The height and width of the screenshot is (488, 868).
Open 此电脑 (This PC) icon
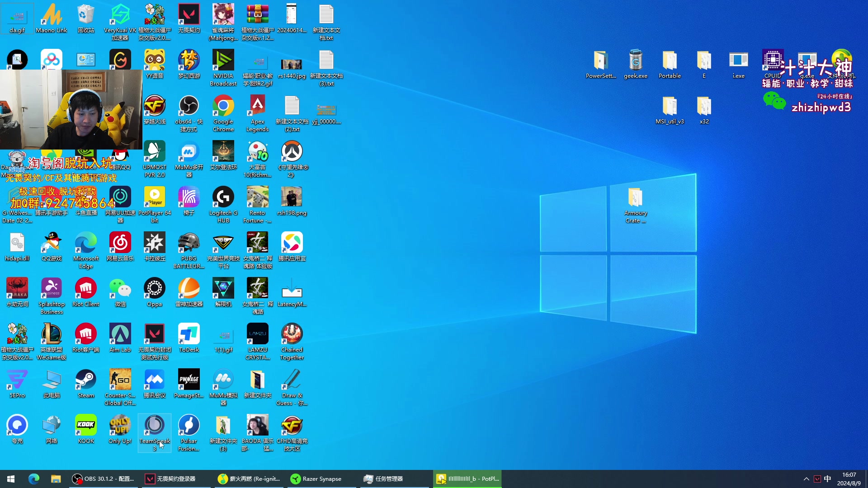[x=52, y=384]
